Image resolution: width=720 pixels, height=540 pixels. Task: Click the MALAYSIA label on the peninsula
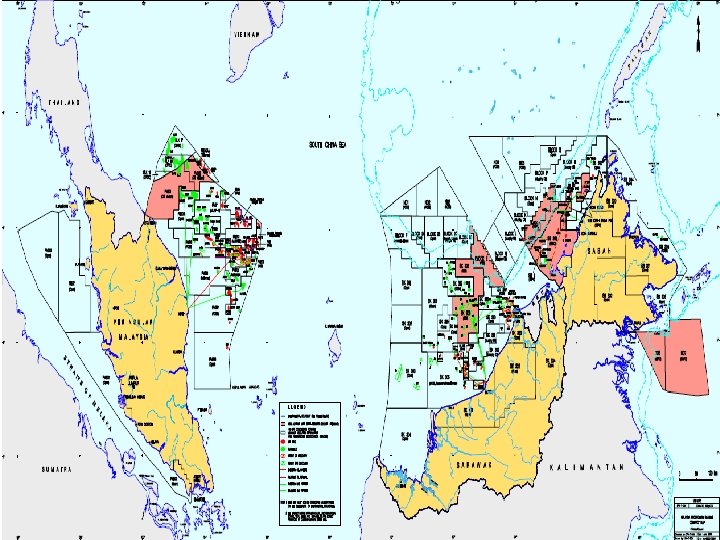point(134,337)
